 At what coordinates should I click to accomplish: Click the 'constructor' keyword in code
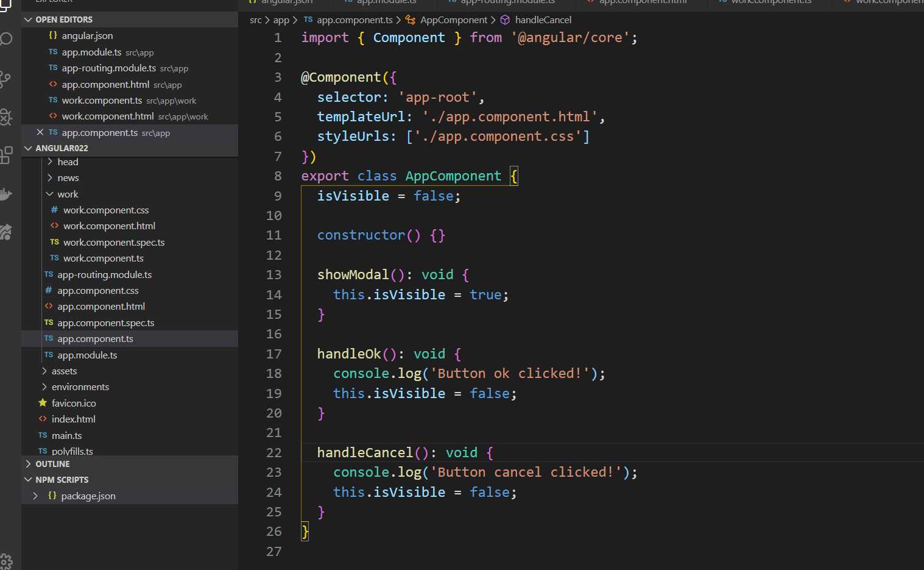[361, 235]
